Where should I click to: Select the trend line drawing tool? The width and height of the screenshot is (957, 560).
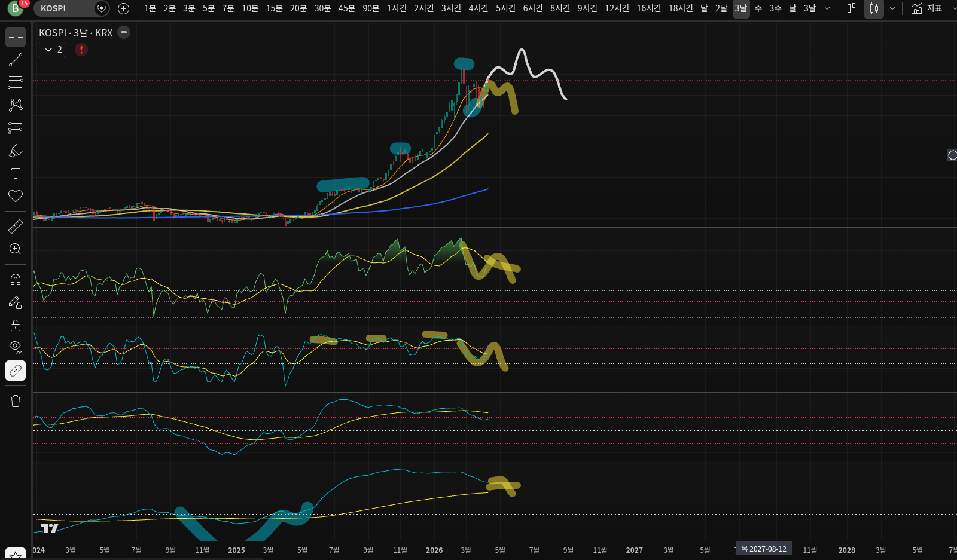(16, 60)
